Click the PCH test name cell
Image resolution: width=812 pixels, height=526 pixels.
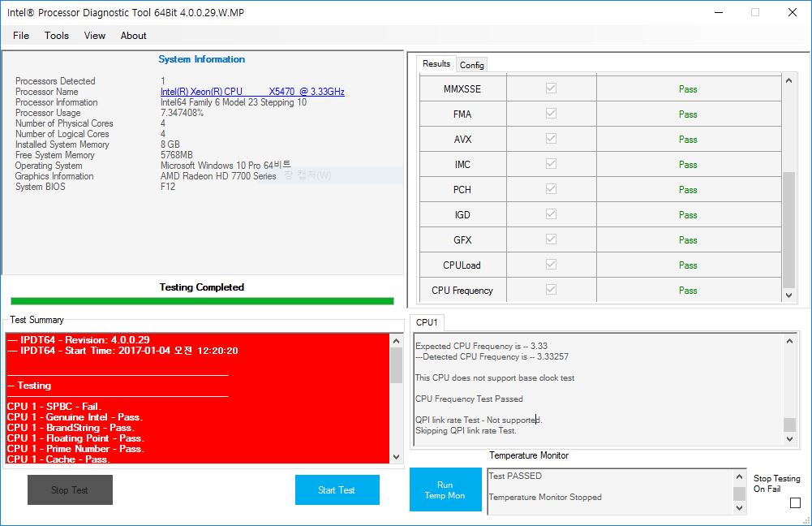click(x=462, y=190)
